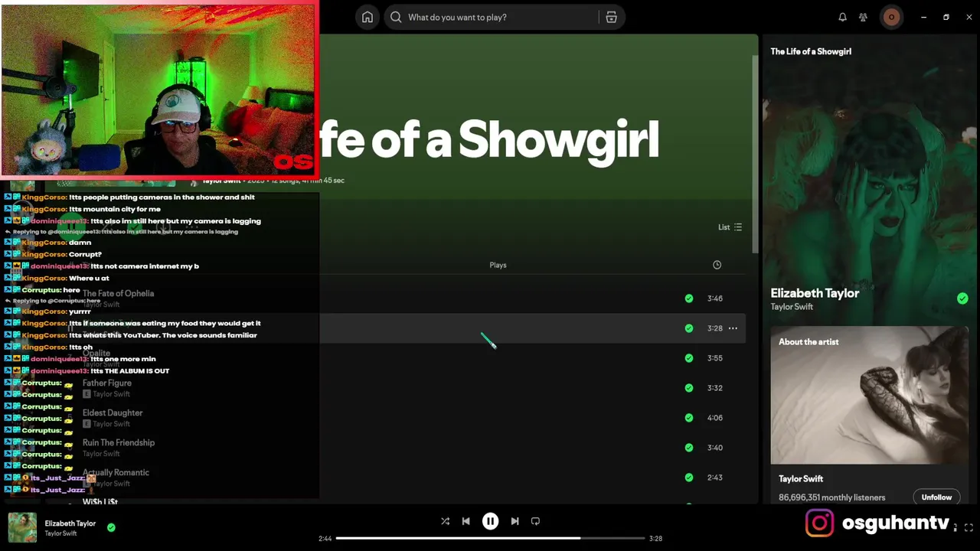This screenshot has height=551, width=980.
Task: Open the profile avatar menu
Action: pyautogui.click(x=891, y=17)
